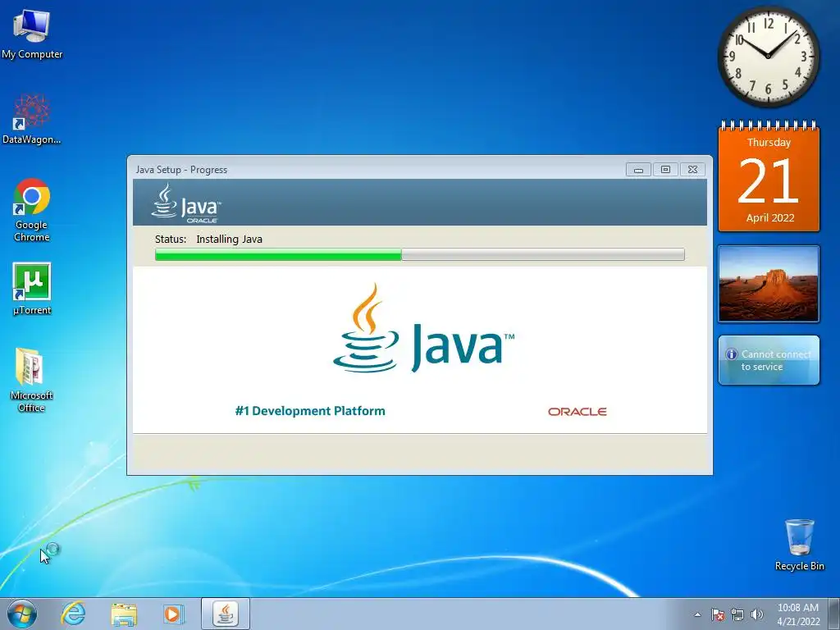Click the calendar gadget showing Thursday 21
Image resolution: width=840 pixels, height=630 pixels.
769,177
